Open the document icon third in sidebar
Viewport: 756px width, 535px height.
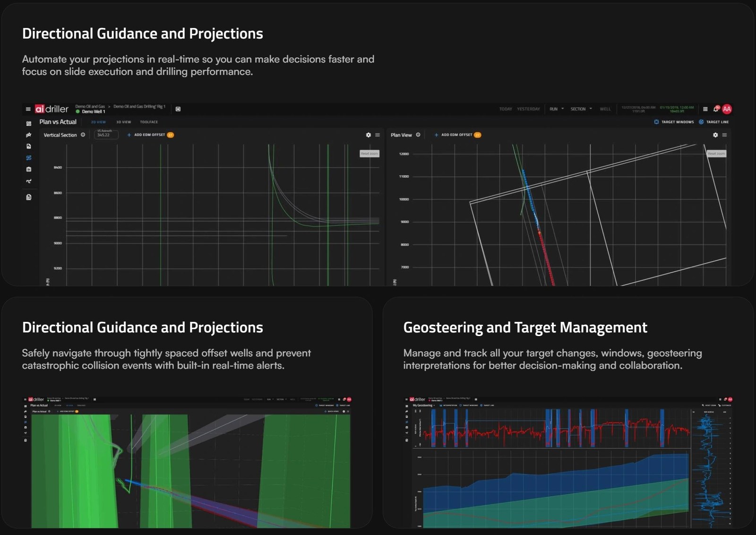coord(29,146)
